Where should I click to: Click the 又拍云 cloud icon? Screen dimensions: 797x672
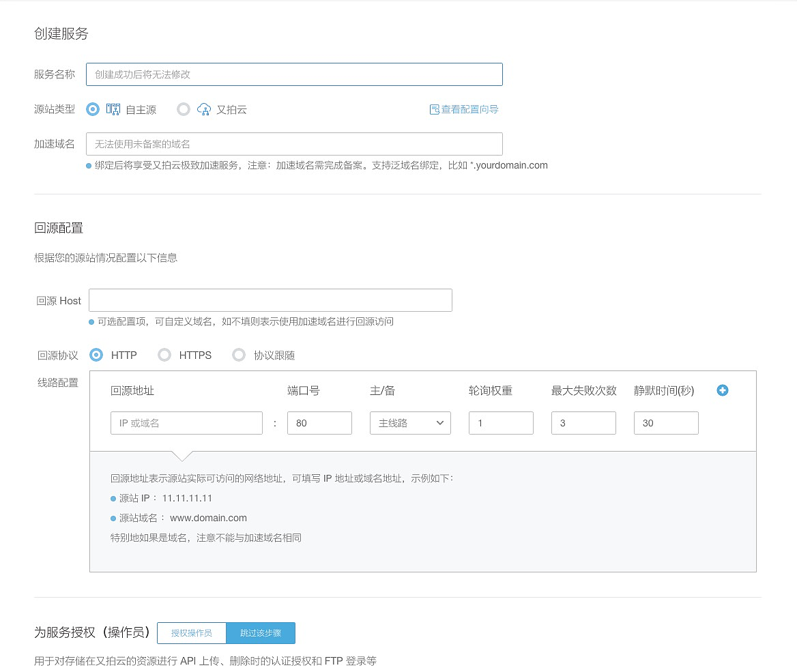coord(203,109)
